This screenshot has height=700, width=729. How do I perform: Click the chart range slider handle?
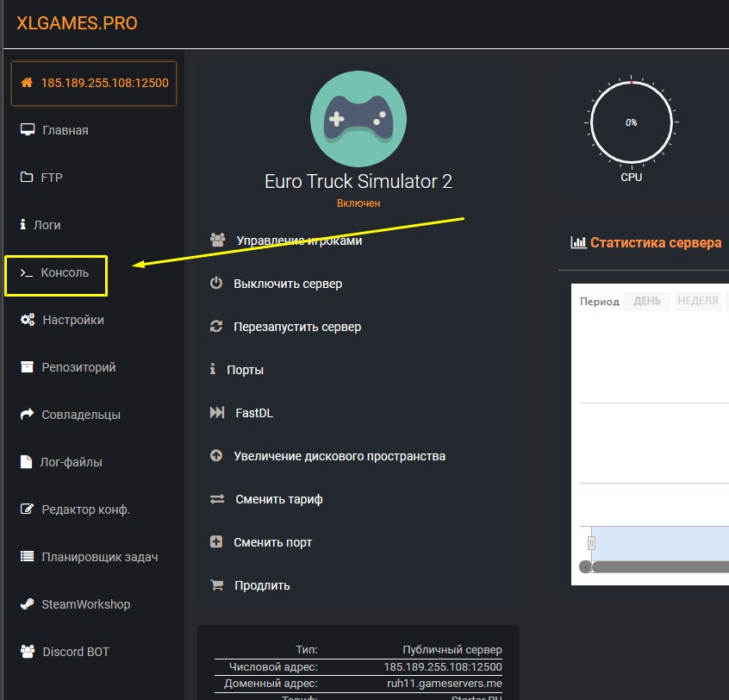point(591,543)
